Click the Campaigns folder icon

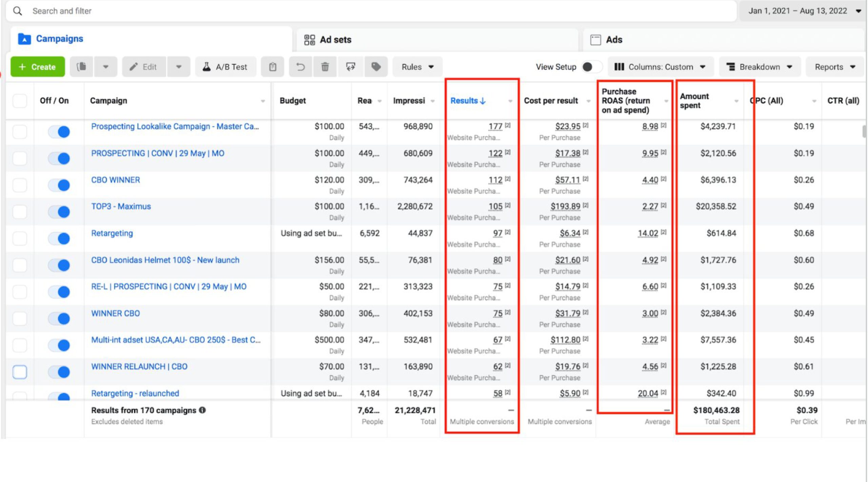tap(24, 39)
